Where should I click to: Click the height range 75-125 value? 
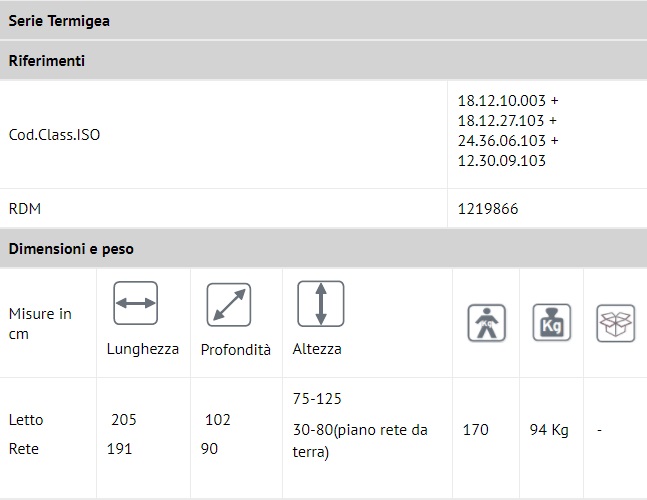click(317, 399)
